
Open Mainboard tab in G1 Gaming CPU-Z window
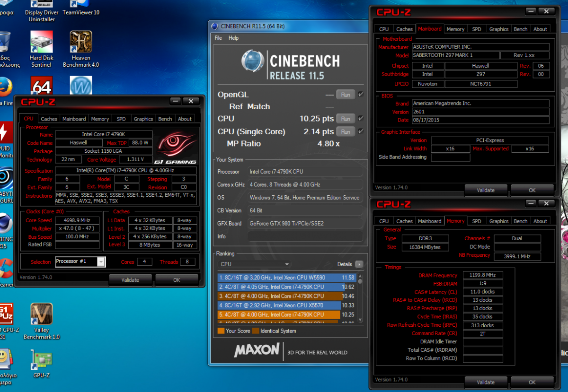pos(74,119)
